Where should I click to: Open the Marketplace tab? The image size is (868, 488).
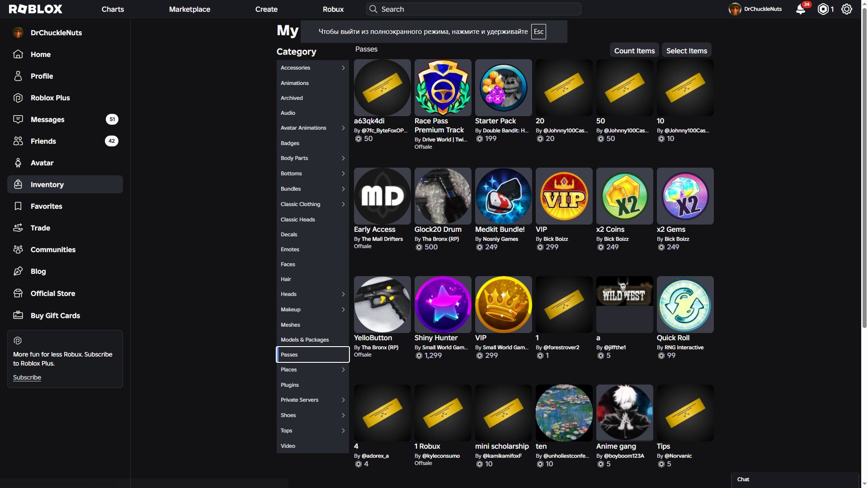[x=189, y=9]
